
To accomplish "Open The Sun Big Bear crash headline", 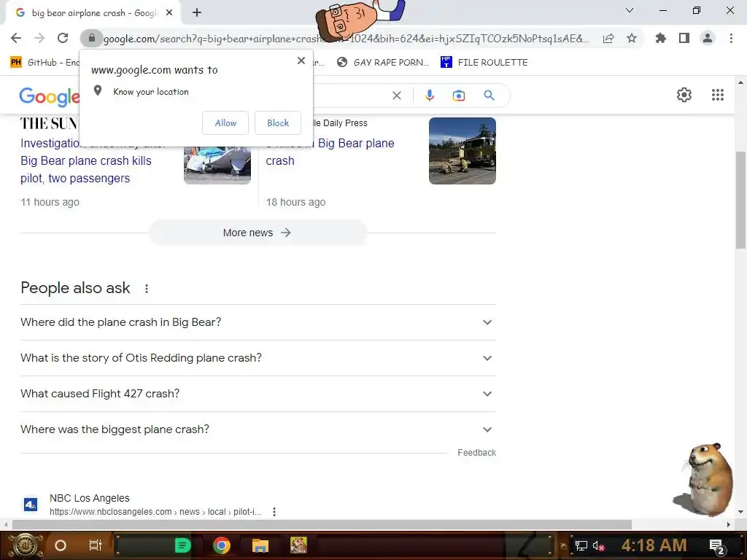I will [86, 160].
